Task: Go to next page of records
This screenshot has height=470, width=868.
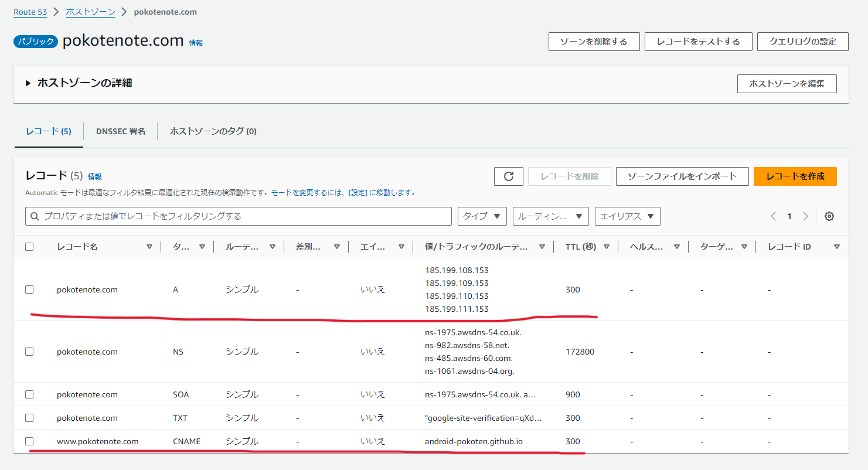Action: tap(806, 216)
